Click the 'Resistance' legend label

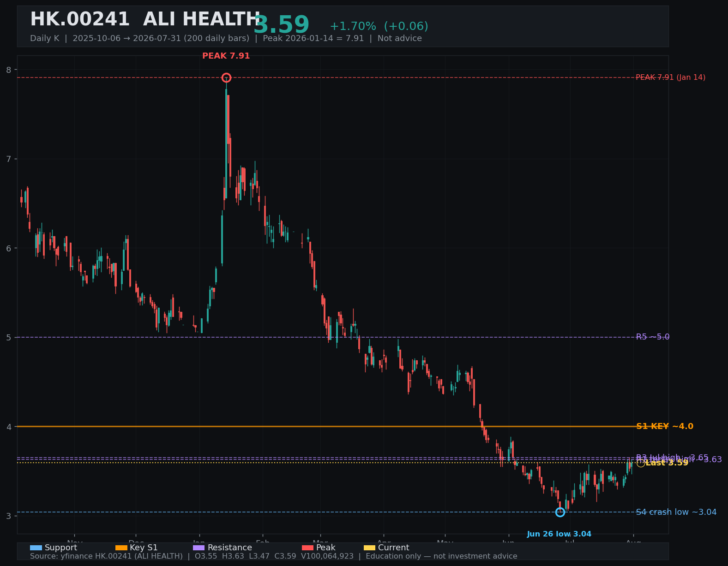tap(230, 548)
